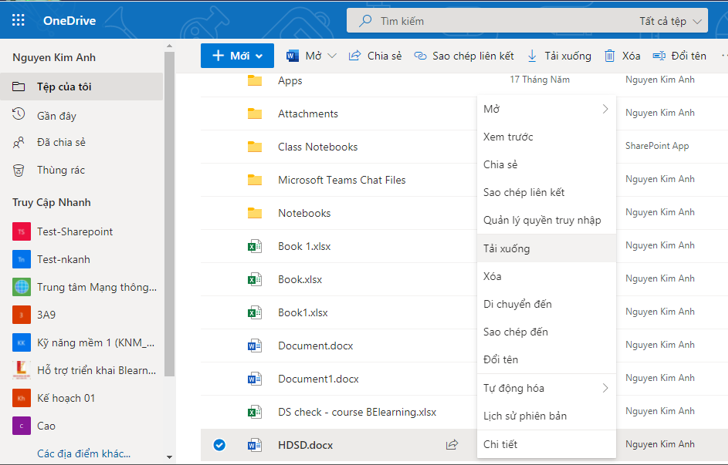Open the Apps folder icon
The height and width of the screenshot is (465, 728).
coord(254,81)
